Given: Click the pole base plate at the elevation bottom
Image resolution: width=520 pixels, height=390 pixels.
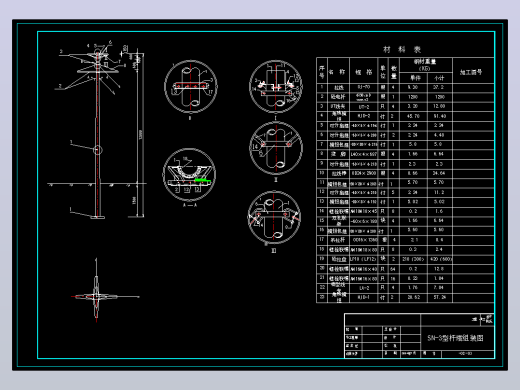Looking at the screenshot, I should coord(98,217).
